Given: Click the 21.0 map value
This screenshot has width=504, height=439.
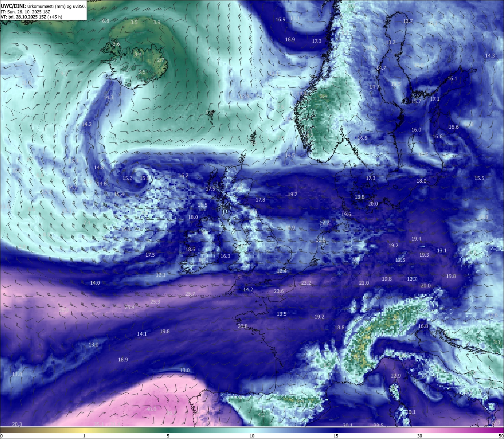Looking at the screenshot, I should pos(364,283).
